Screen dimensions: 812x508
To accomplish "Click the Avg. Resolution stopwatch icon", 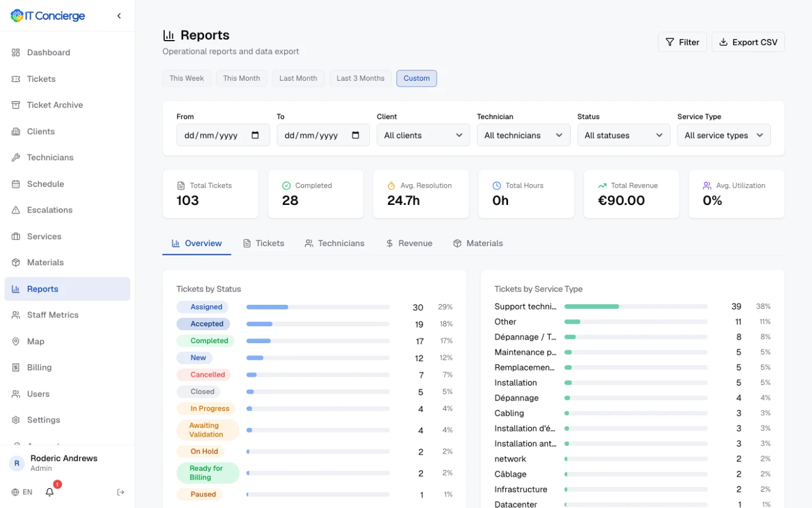I will click(x=391, y=186).
